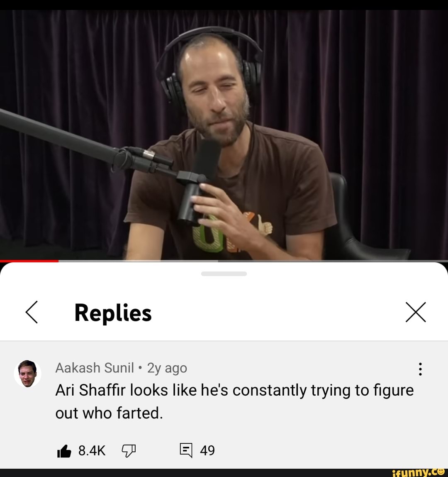The image size is (448, 477).
Task: Go back using the left chevron arrow
Action: [x=32, y=312]
